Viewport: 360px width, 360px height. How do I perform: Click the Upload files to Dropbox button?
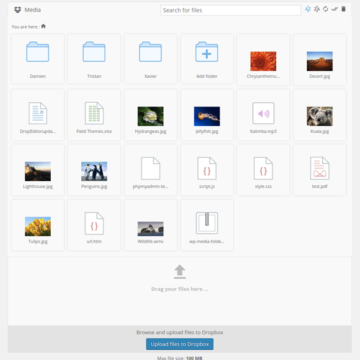tap(180, 344)
